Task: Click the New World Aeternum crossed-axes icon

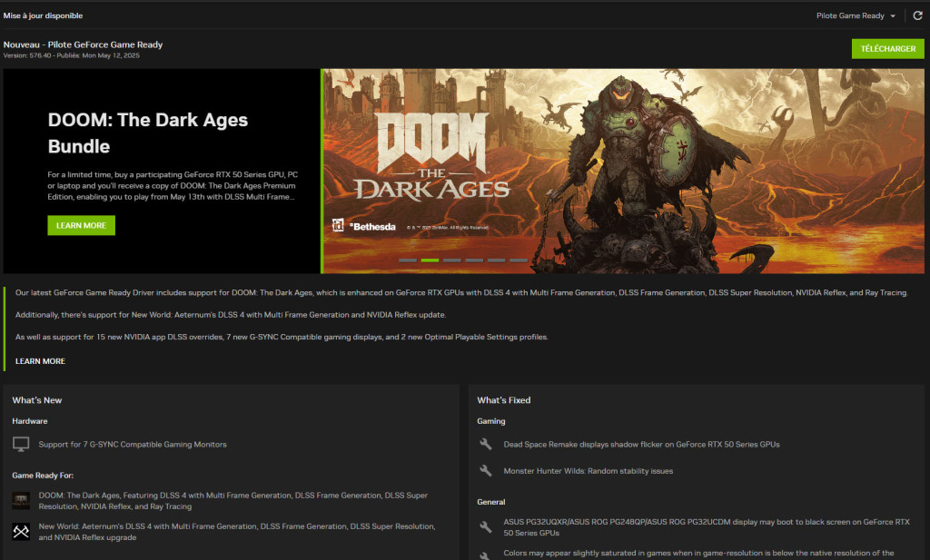Action: [x=21, y=532]
